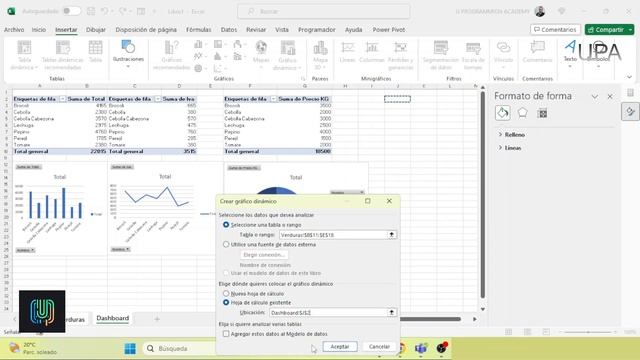
Task: Toggle the Autoguardado switch
Action: click(71, 11)
